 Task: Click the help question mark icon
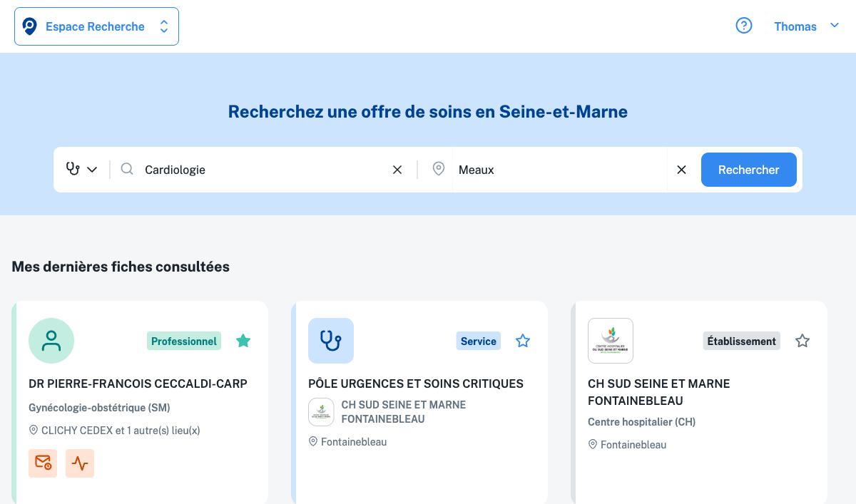pos(744,26)
